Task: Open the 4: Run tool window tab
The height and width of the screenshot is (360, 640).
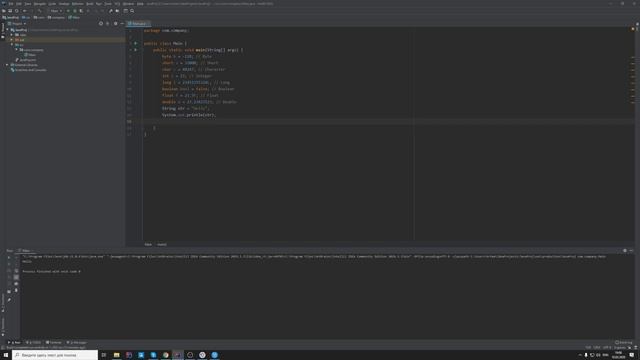Action: pyautogui.click(x=14, y=342)
